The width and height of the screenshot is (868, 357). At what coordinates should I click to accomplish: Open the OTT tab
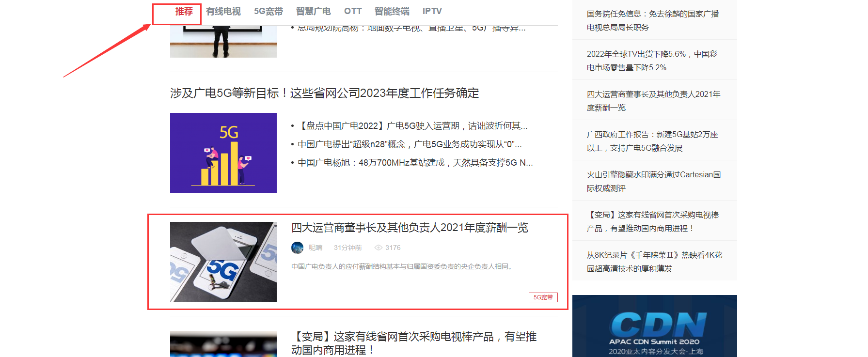[x=353, y=12]
